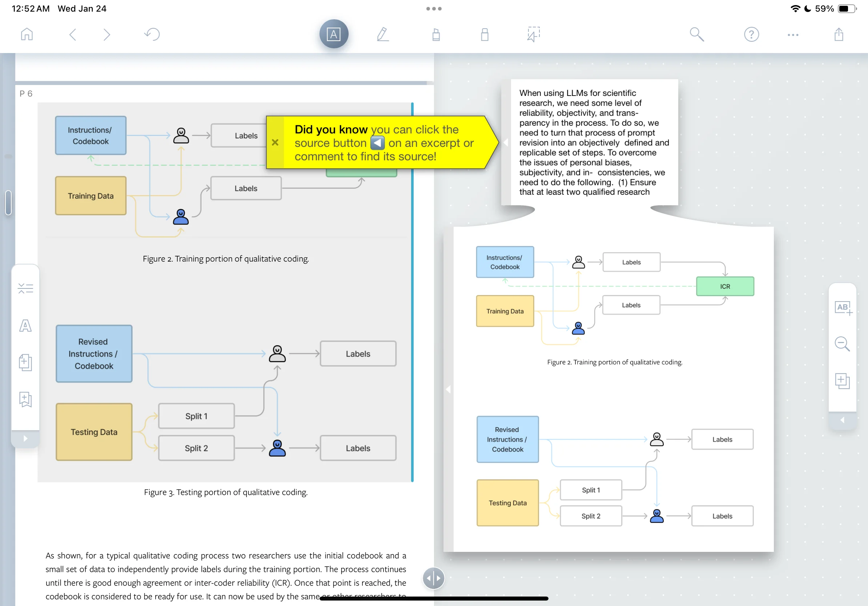Select the text selection tool in the toolbar
Viewport: 868px width, 606px height.
334,34
